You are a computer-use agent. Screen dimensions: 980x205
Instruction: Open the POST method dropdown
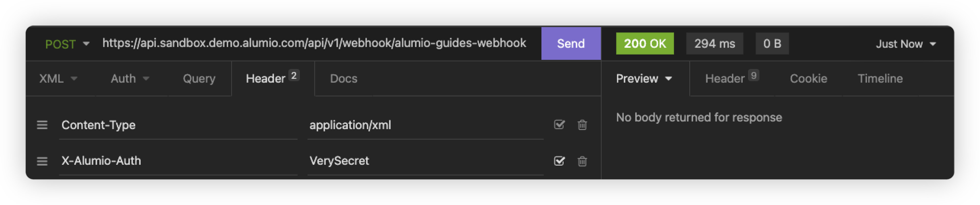[67, 44]
